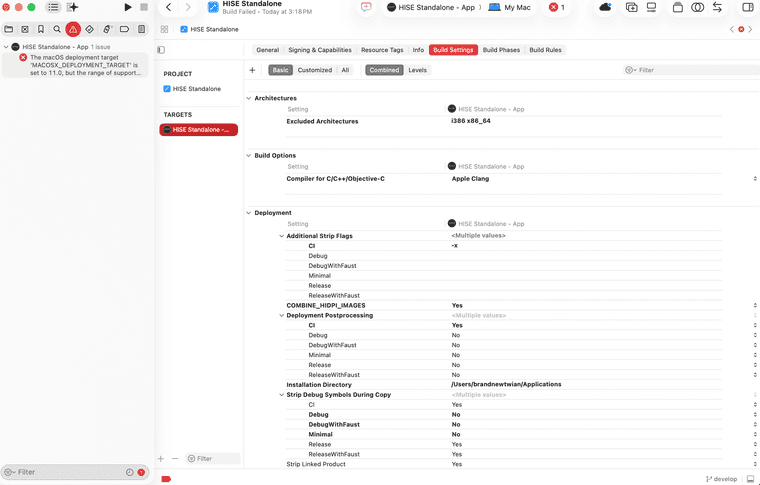Go forward with the right chevron

tap(188, 7)
